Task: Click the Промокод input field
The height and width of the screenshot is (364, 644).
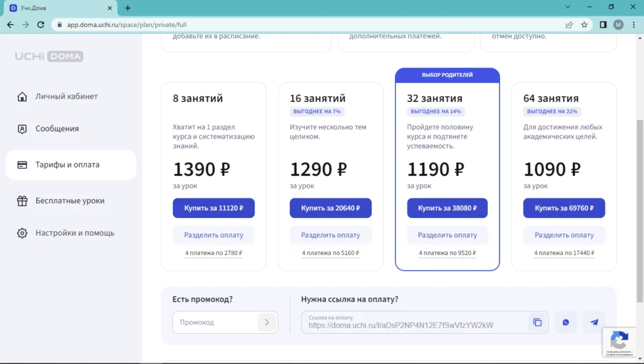Action: [215, 322]
